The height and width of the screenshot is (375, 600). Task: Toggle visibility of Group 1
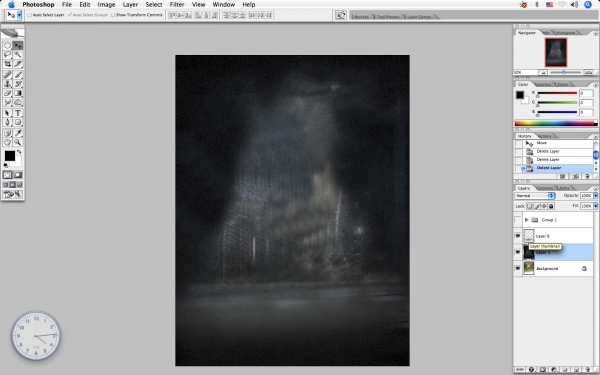point(518,220)
